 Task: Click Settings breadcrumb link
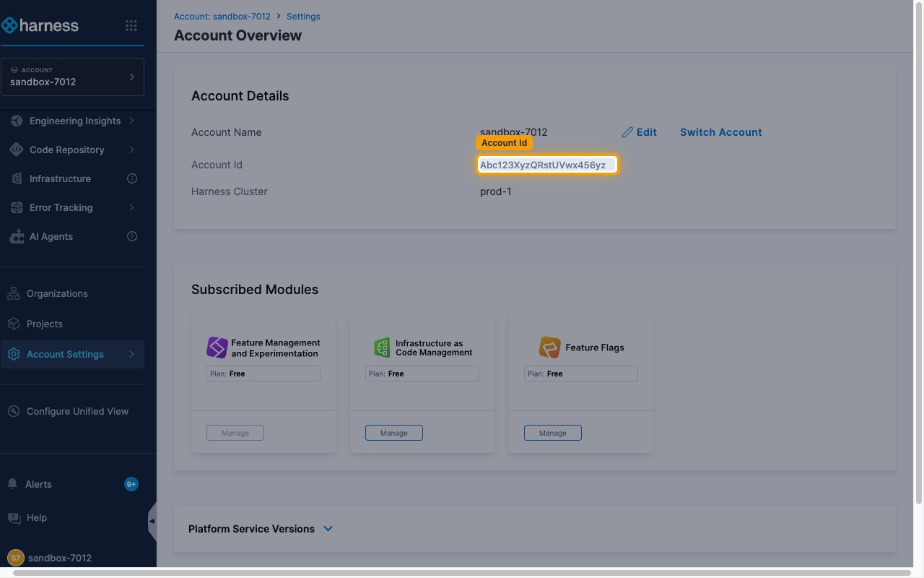pos(303,16)
